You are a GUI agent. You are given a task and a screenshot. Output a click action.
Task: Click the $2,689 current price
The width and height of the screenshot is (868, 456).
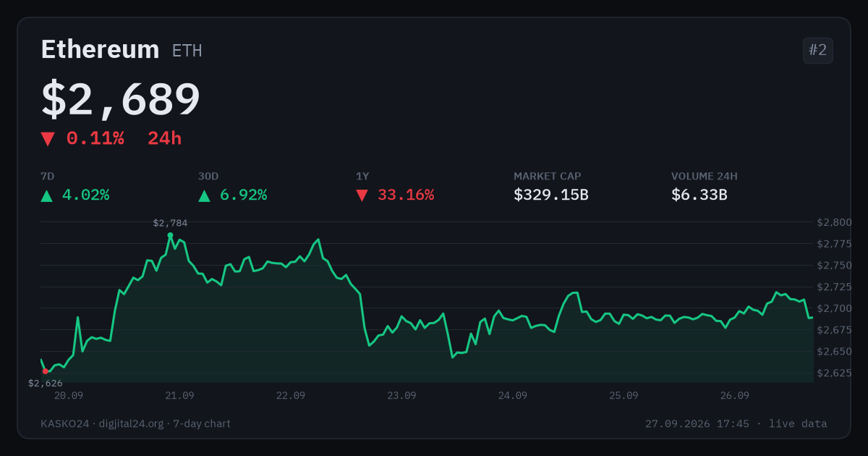(121, 99)
